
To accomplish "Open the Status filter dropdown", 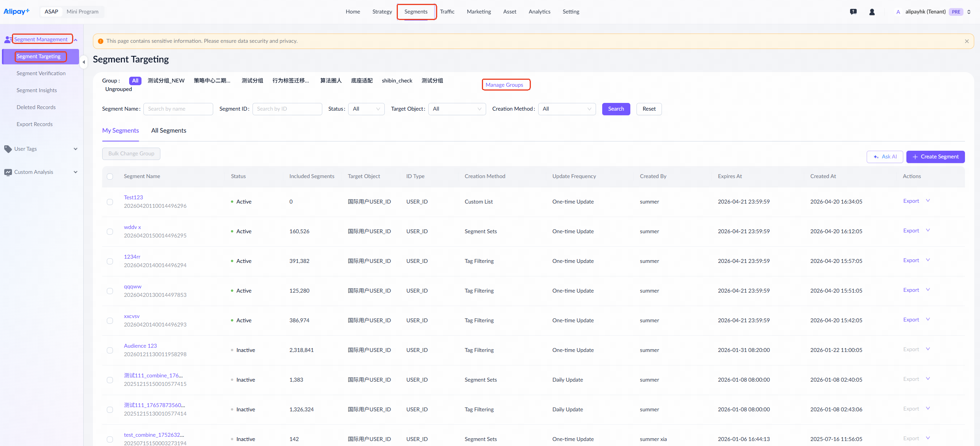I will point(366,109).
